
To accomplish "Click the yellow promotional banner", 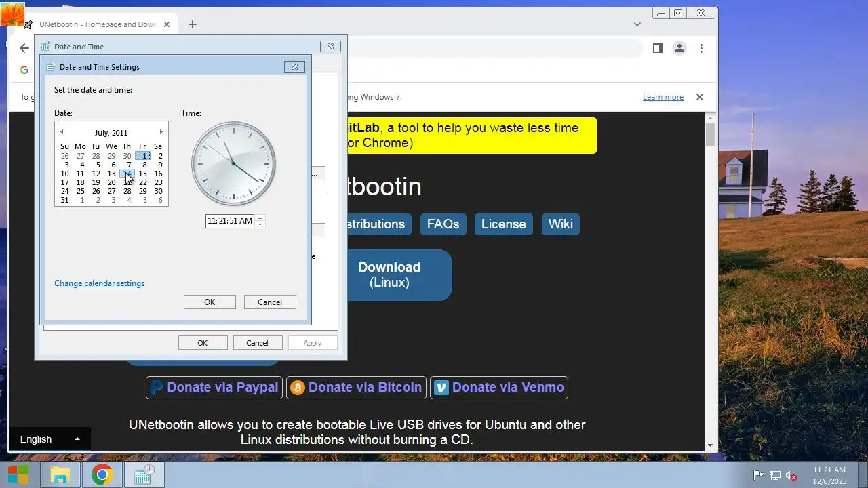I will (472, 136).
